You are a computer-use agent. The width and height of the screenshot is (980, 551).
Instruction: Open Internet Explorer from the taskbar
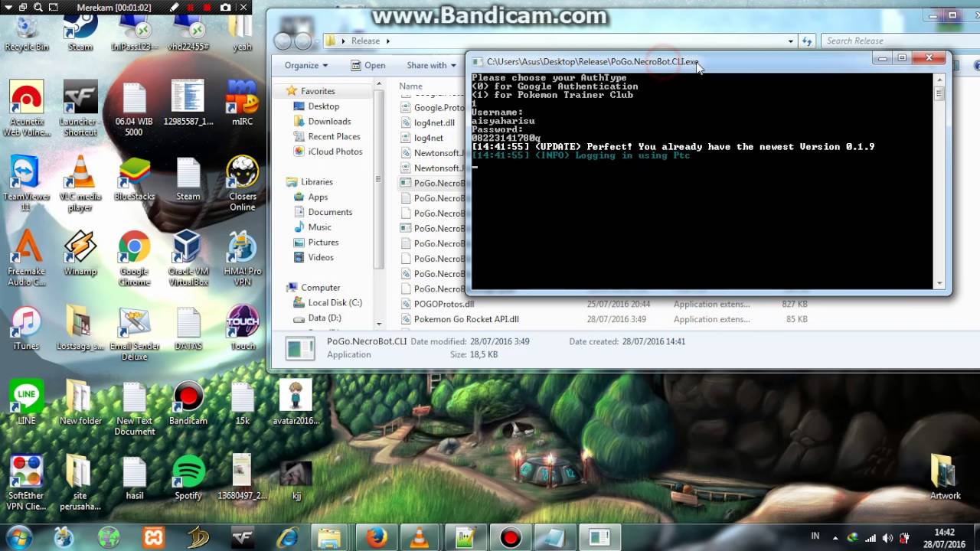pyautogui.click(x=288, y=538)
